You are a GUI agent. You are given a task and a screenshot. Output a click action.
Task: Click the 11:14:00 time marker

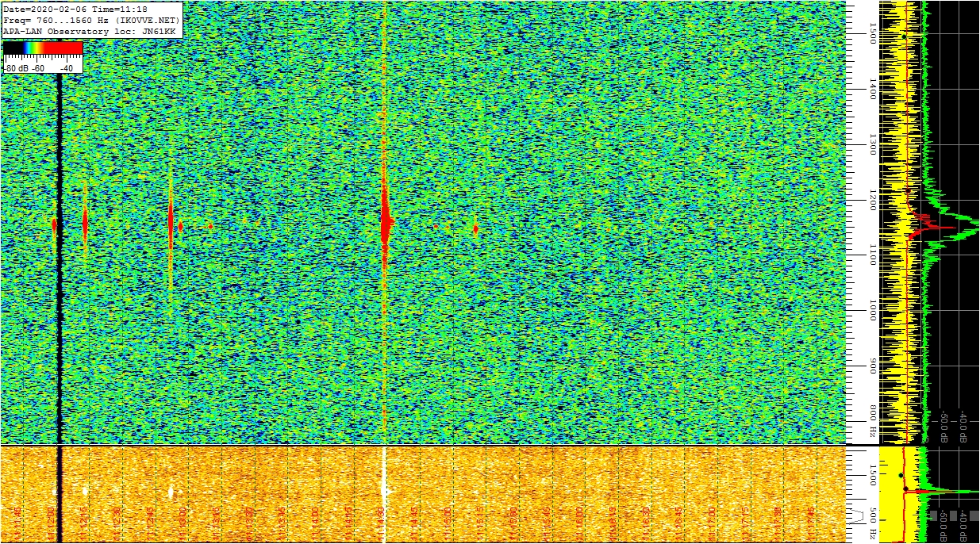[x=315, y=522]
